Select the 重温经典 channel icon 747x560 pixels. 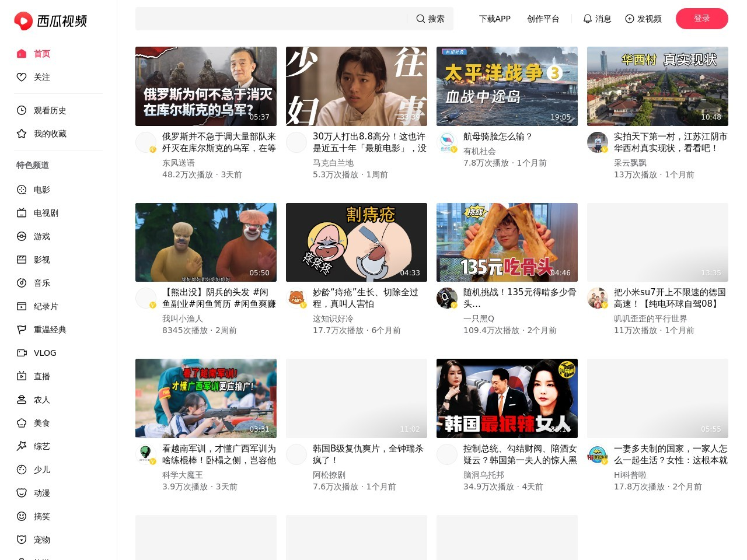click(x=22, y=330)
